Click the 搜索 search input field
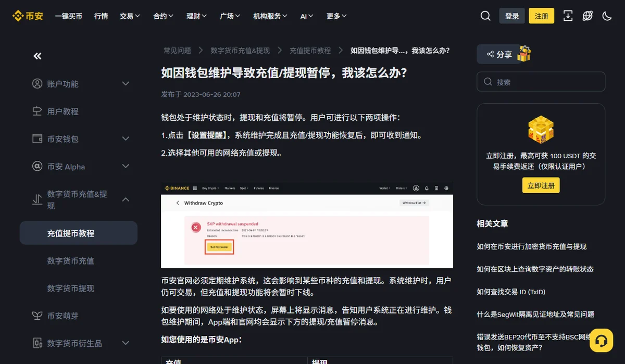625x364 pixels. (x=541, y=82)
